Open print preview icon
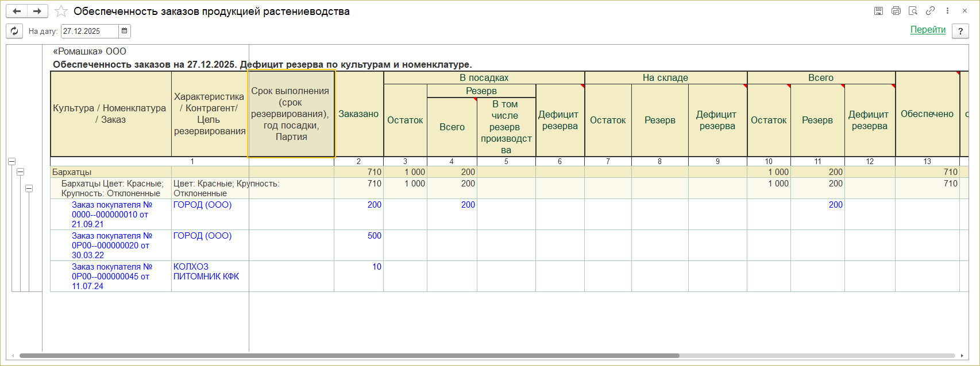 pos(913,11)
